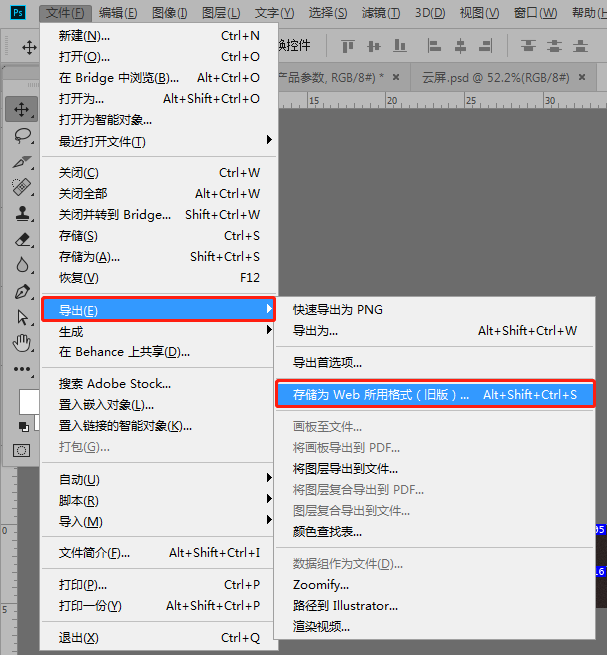Close the 云屏.psd document tab
The image size is (607, 655).
pos(582,77)
